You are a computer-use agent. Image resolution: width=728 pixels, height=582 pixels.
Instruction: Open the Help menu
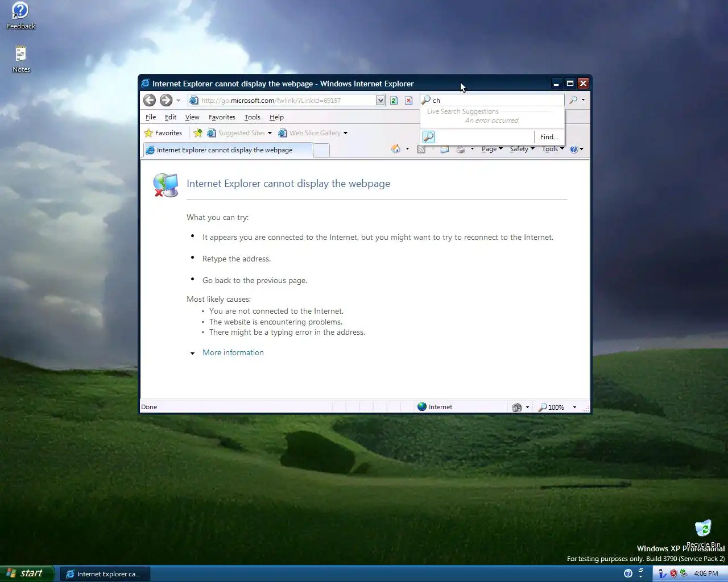click(x=276, y=117)
